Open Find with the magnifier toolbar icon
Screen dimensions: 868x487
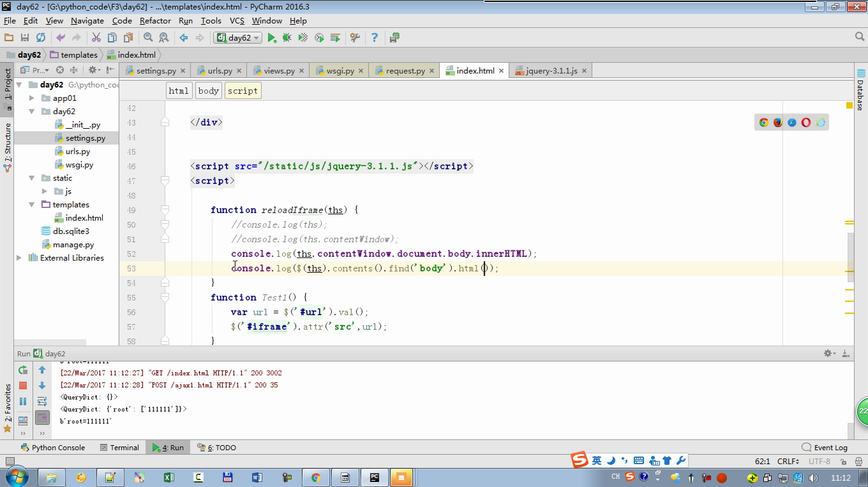(x=148, y=38)
